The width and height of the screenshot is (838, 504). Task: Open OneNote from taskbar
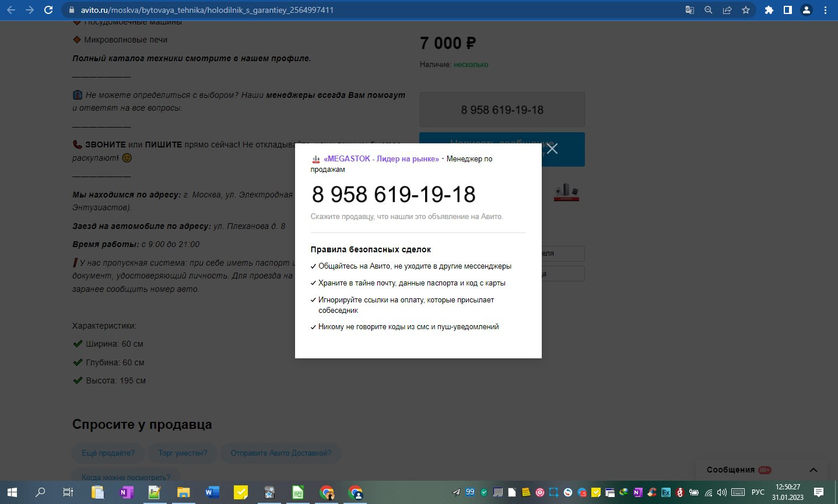126,492
